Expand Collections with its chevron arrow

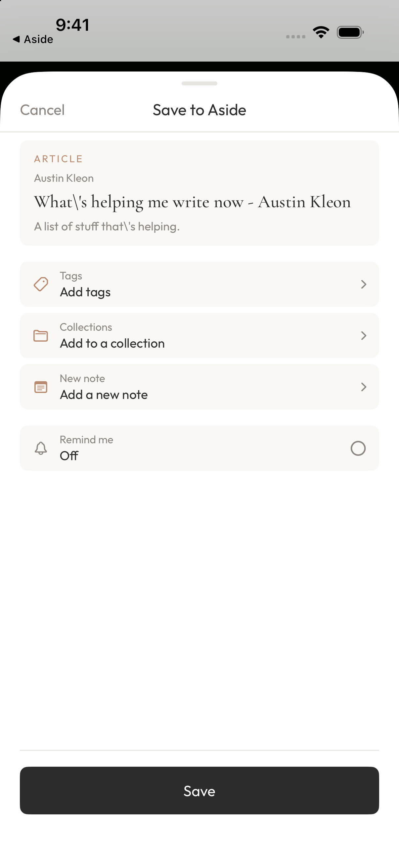pyautogui.click(x=363, y=336)
